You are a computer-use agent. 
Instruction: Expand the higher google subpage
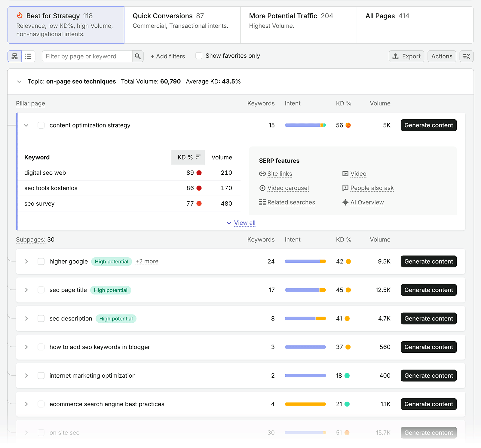[x=26, y=261]
